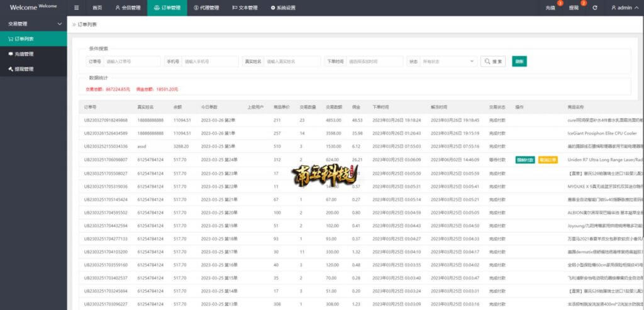Click transaction amount 3598.00
Screen dimensions: 644x310
point(333,133)
